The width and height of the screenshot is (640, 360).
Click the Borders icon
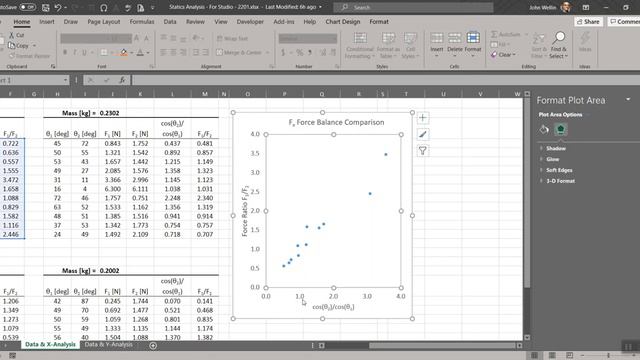pos(104,52)
